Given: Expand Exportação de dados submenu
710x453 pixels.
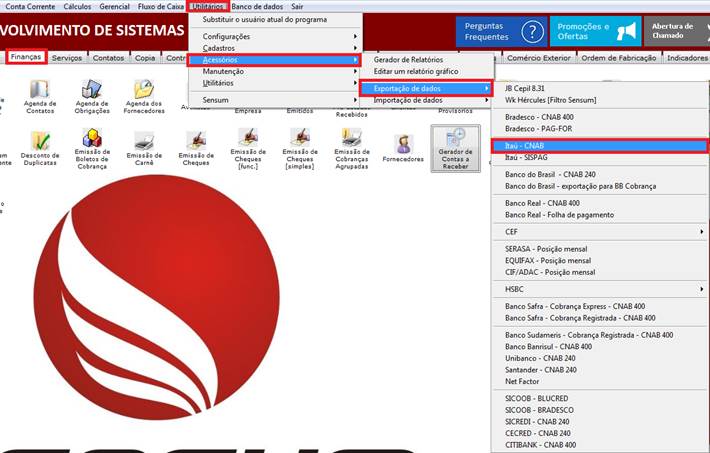Looking at the screenshot, I should pos(427,88).
